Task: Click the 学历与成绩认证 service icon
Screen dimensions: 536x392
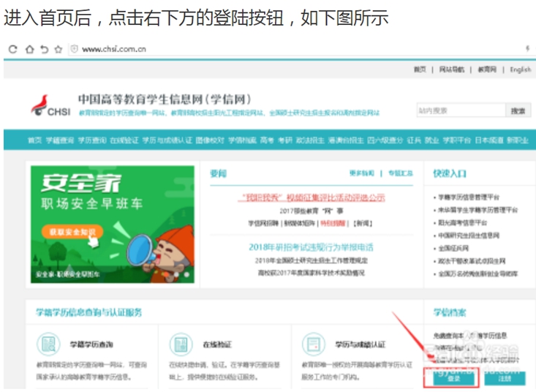Action: click(314, 344)
